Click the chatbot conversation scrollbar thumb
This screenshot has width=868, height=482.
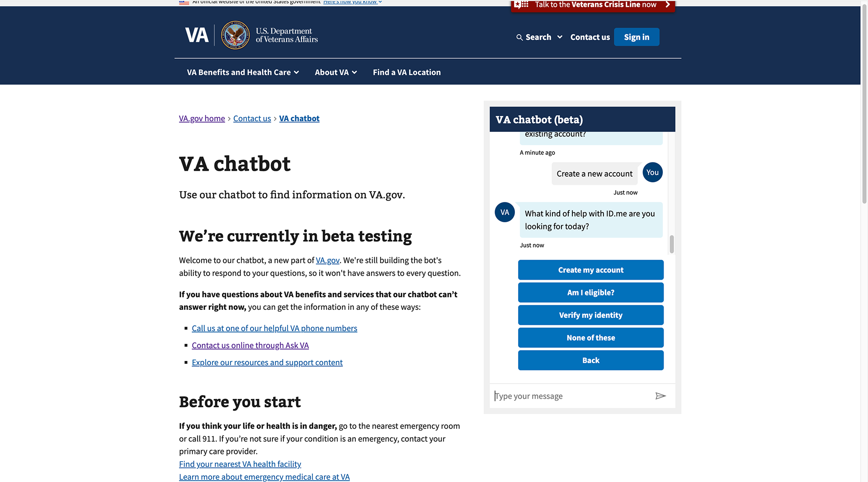672,244
